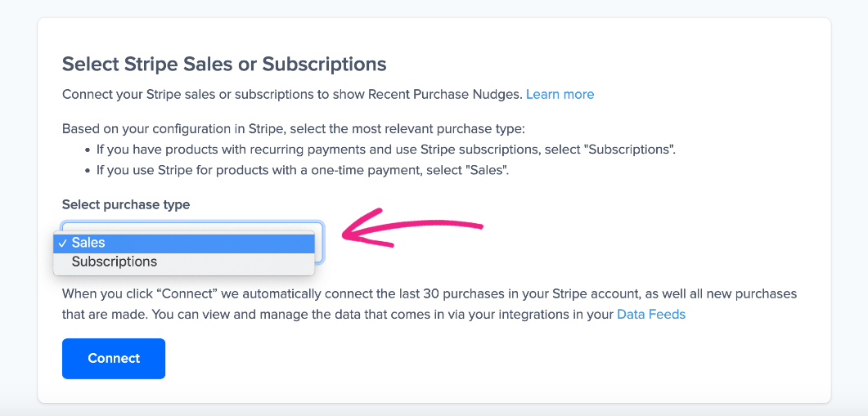Choose the Sales option in dropdown list
The image size is (868, 416).
[88, 243]
